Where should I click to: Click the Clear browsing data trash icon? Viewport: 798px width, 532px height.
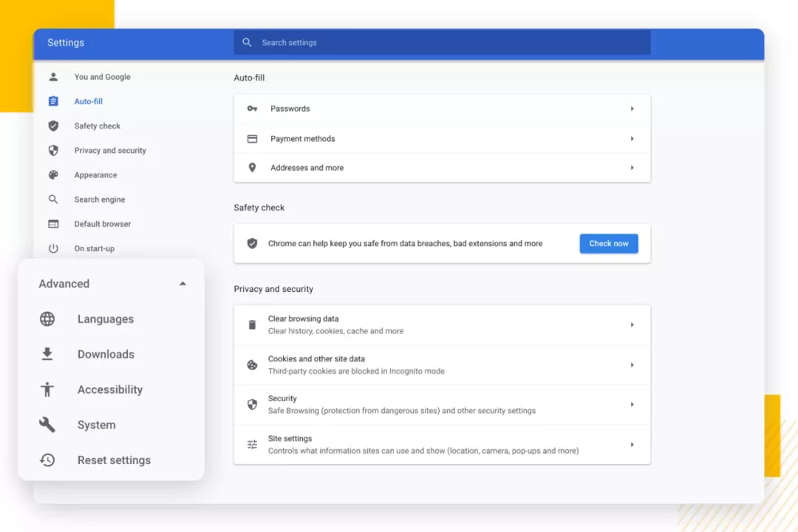pos(252,325)
